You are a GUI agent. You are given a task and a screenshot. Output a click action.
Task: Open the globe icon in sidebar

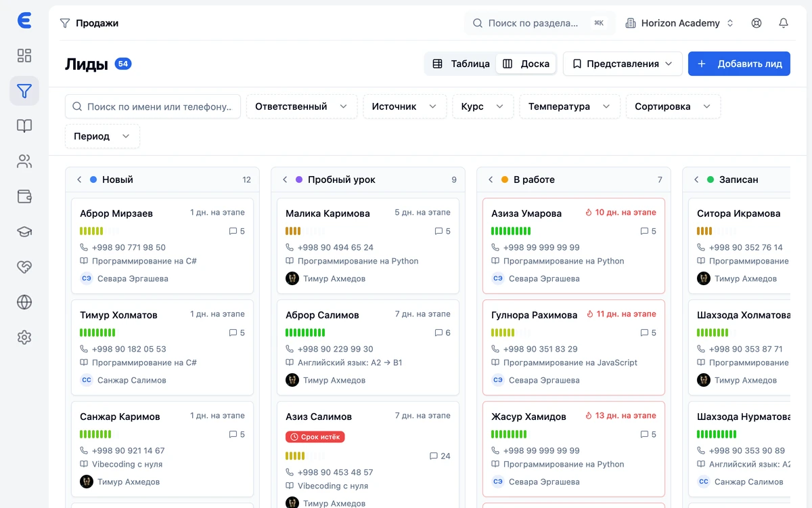(x=24, y=302)
